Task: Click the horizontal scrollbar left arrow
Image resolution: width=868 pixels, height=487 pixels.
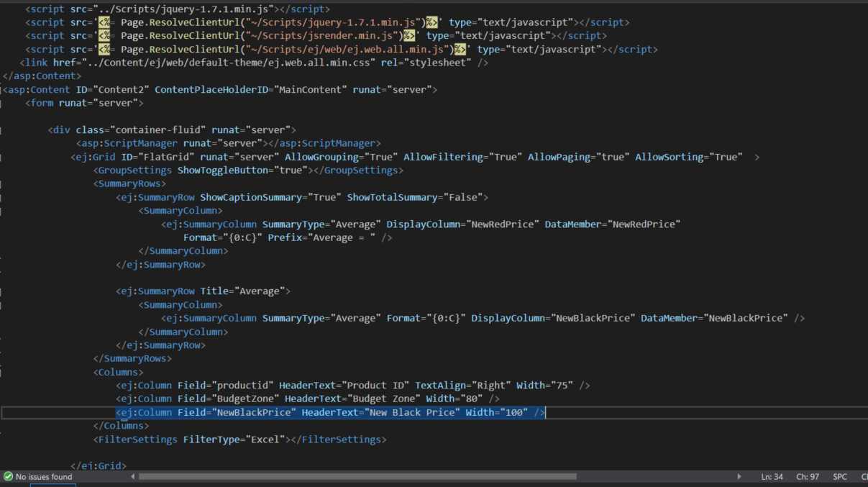Action: click(x=133, y=477)
